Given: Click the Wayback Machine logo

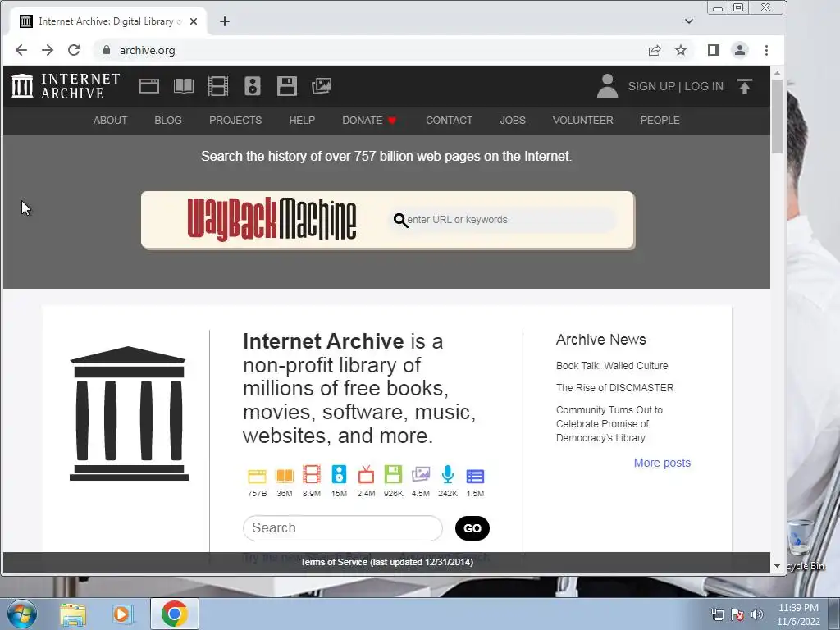Looking at the screenshot, I should point(272,220).
